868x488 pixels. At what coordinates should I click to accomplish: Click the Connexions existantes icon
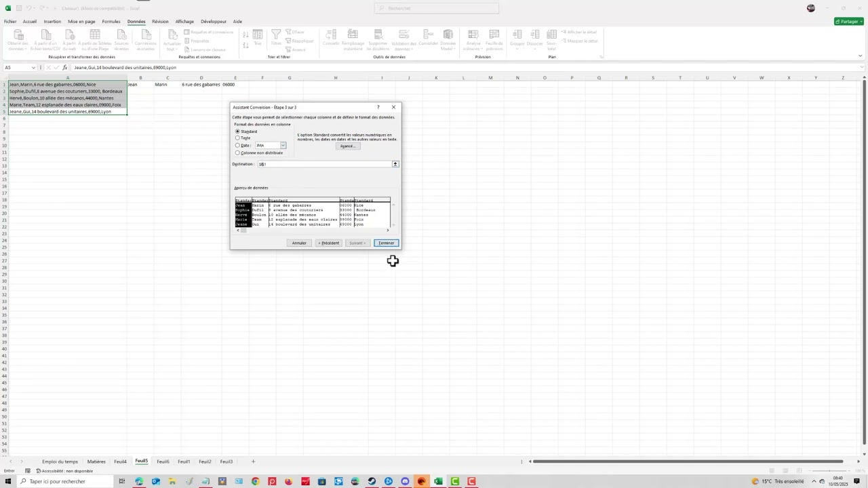click(x=145, y=40)
